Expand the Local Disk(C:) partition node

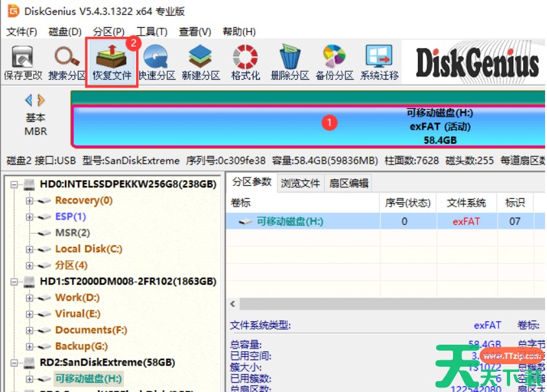click(29, 249)
